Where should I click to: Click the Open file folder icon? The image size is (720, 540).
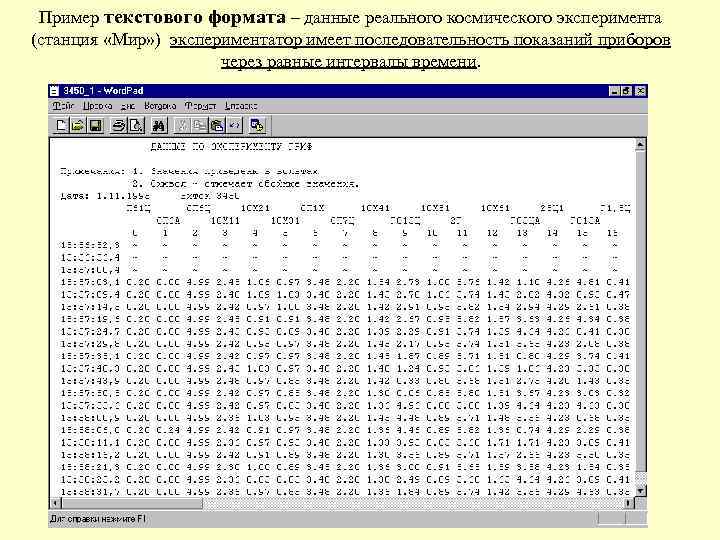(x=78, y=125)
